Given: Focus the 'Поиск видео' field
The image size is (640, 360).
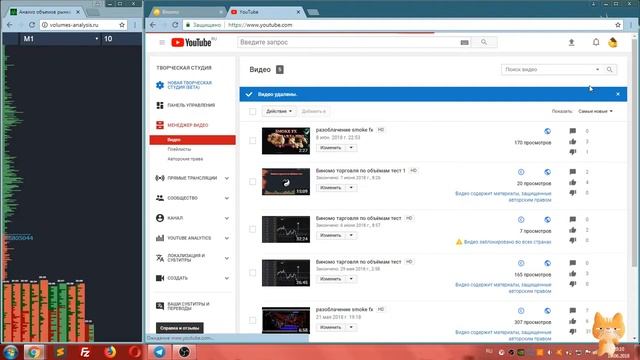Looking at the screenshot, I should [548, 70].
